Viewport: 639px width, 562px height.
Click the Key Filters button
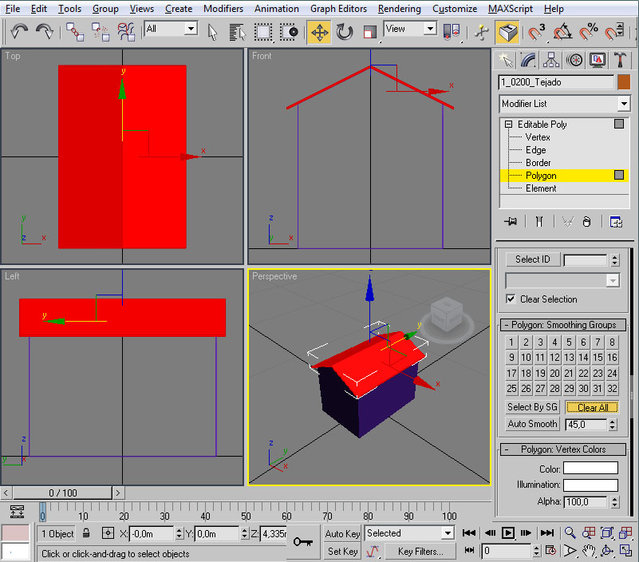pyautogui.click(x=420, y=551)
